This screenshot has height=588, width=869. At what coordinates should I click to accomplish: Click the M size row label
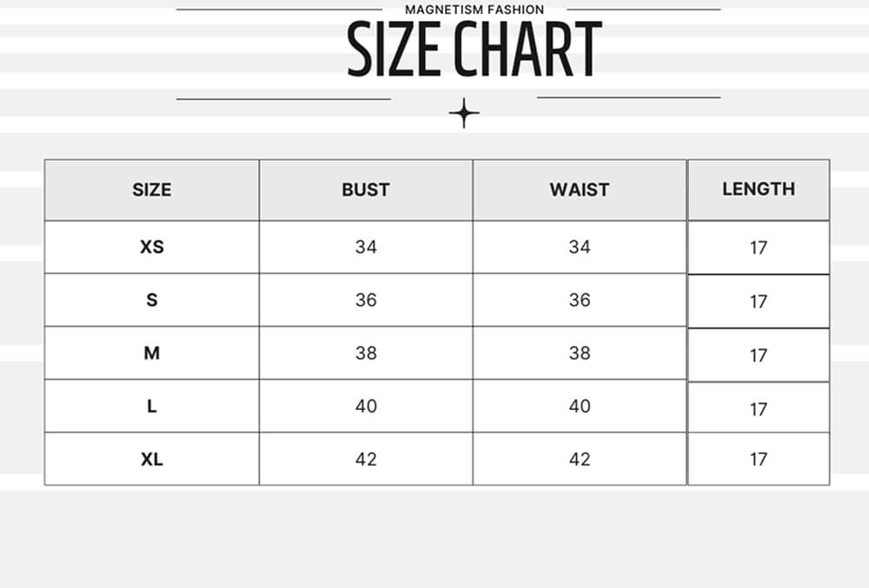point(152,353)
